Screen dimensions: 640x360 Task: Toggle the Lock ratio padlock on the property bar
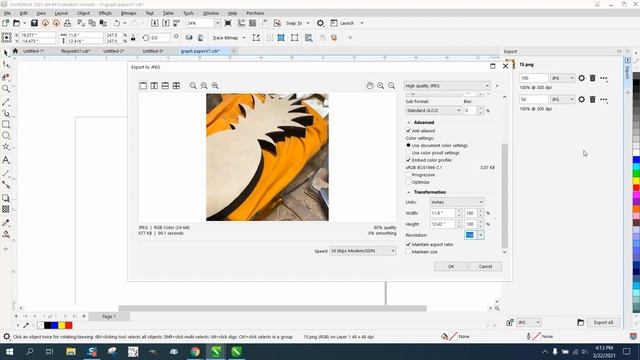coord(133,38)
